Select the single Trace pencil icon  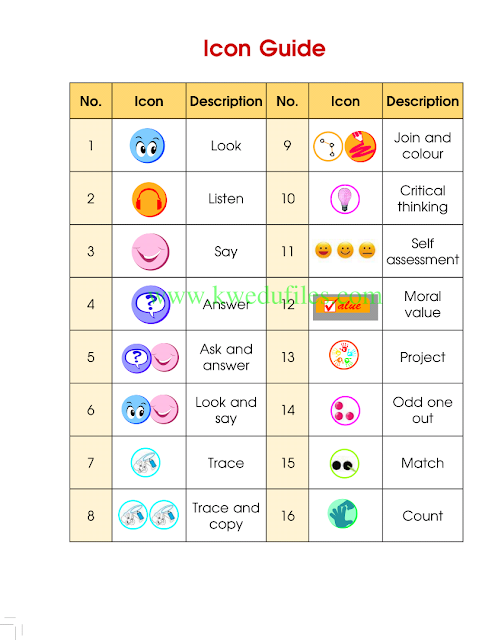point(145,462)
